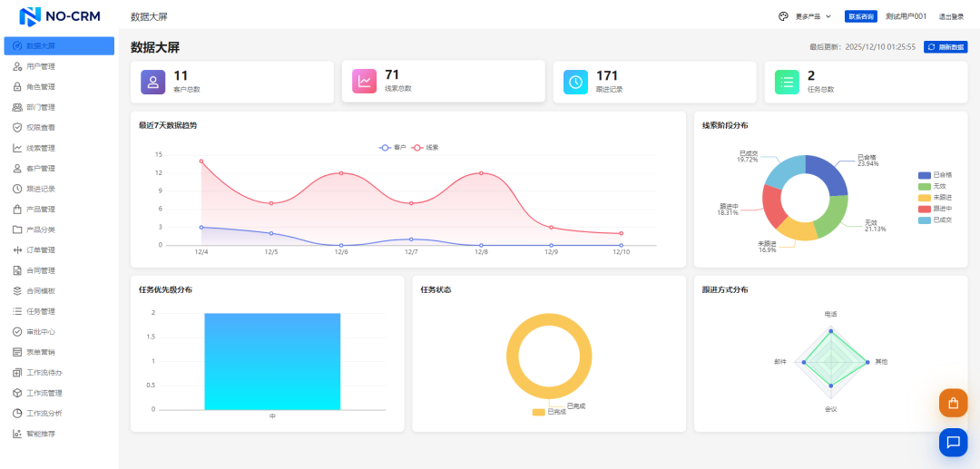Click the 最近7天数据趋势 chart title
This screenshot has height=469, width=980.
click(168, 125)
